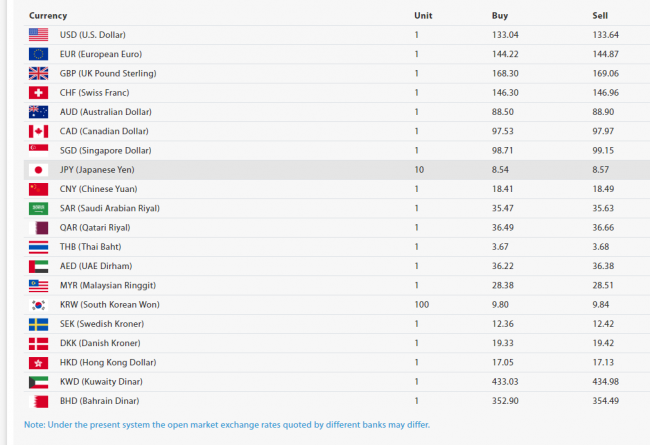Image resolution: width=650 pixels, height=445 pixels.
Task: Click the Hong Kong flag icon
Action: [39, 362]
